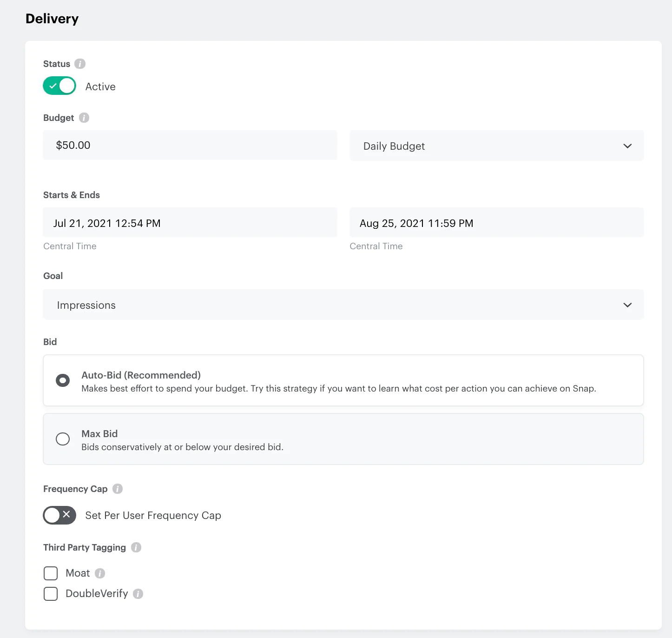Screen dimensions: 672x638
Task: Click the info icon beside DoubleVerify
Action: [138, 594]
